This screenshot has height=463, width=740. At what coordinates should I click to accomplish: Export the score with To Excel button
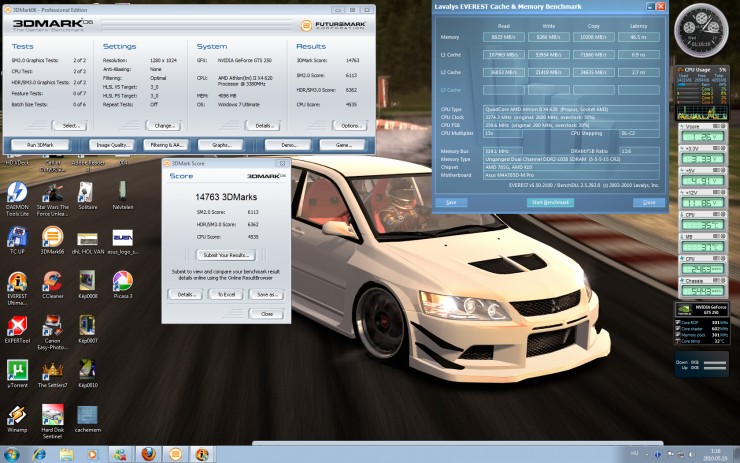(x=226, y=295)
